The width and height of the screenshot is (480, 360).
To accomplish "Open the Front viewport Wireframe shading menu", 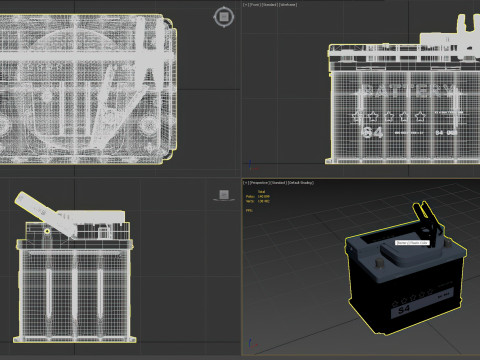I will tap(288, 5).
